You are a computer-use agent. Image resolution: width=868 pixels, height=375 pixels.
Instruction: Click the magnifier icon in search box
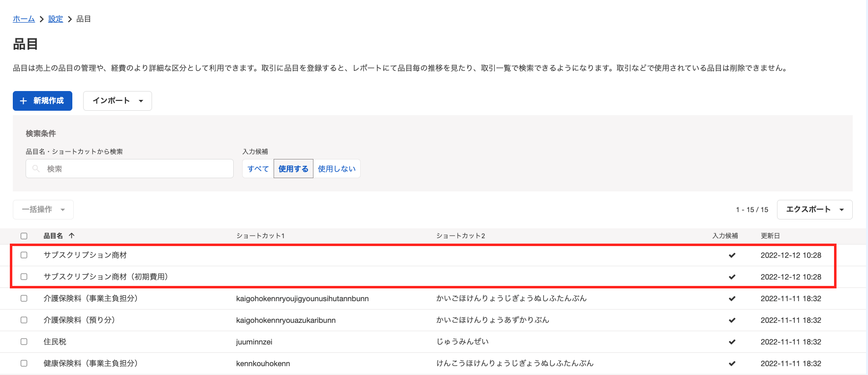point(36,169)
